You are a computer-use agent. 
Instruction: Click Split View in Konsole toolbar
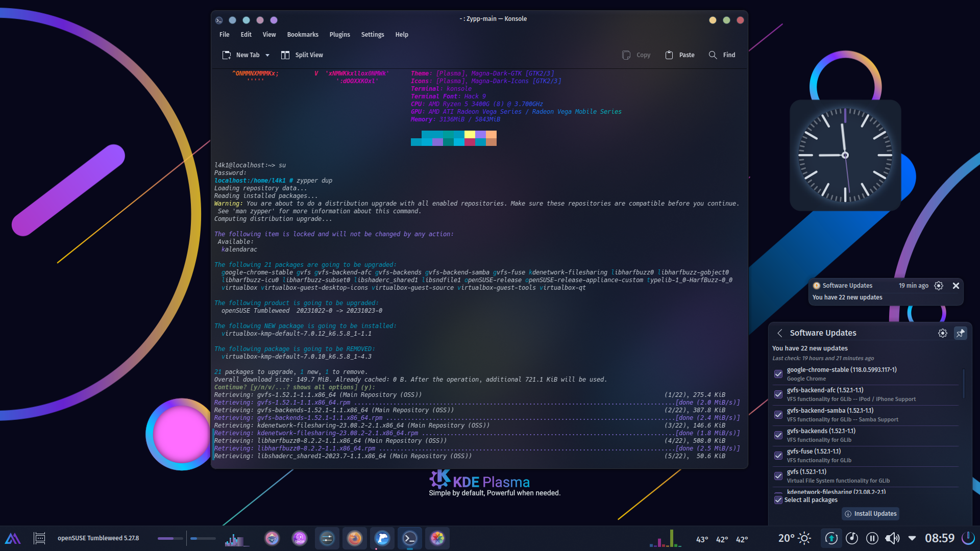pos(302,55)
